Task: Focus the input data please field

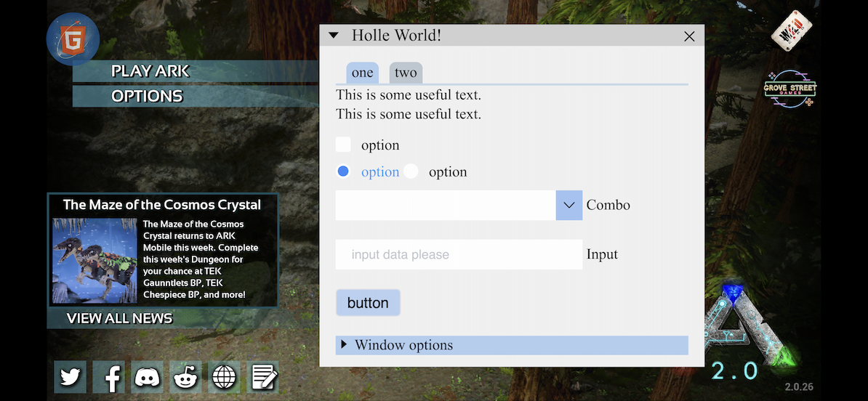Action: 459,254
